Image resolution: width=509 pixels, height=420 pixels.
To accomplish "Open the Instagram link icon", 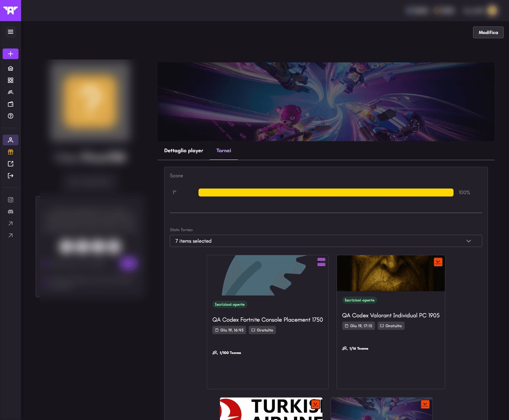I will point(11,200).
